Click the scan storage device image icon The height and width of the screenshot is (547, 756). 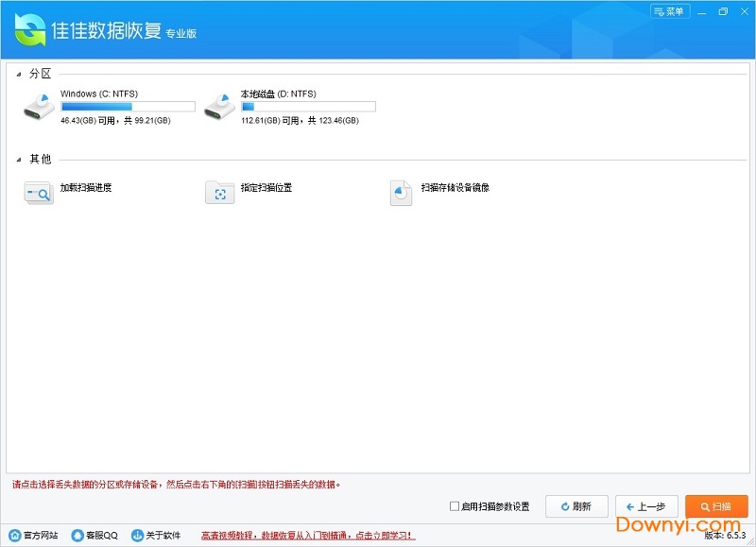(x=401, y=192)
